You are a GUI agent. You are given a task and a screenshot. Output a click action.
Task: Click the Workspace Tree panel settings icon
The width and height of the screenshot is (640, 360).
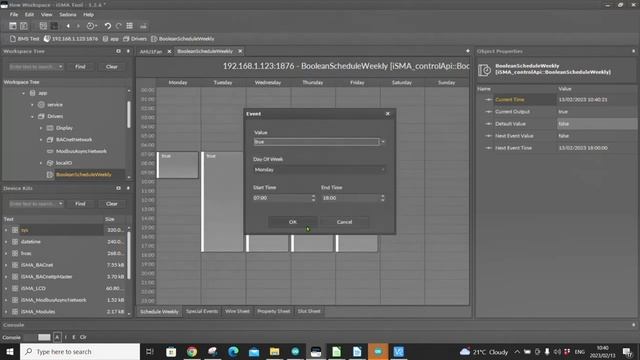tap(118, 51)
